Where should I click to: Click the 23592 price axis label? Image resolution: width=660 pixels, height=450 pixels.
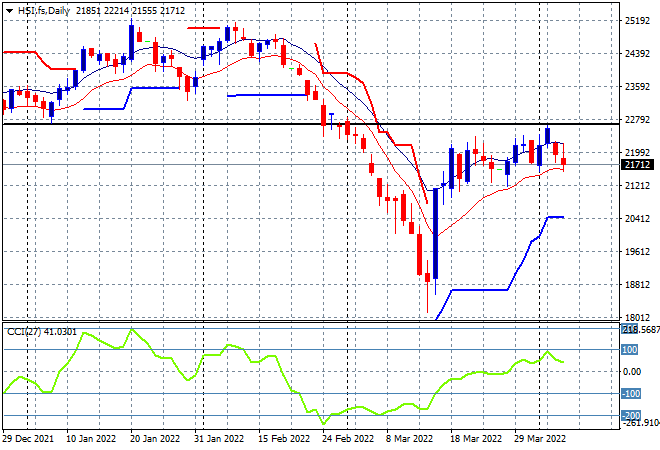(x=637, y=86)
